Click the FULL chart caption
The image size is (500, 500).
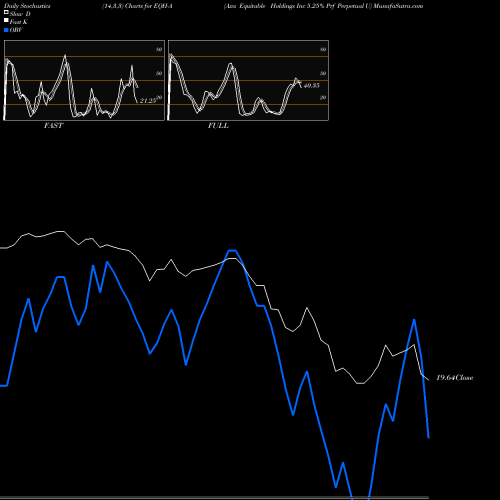tap(218, 126)
